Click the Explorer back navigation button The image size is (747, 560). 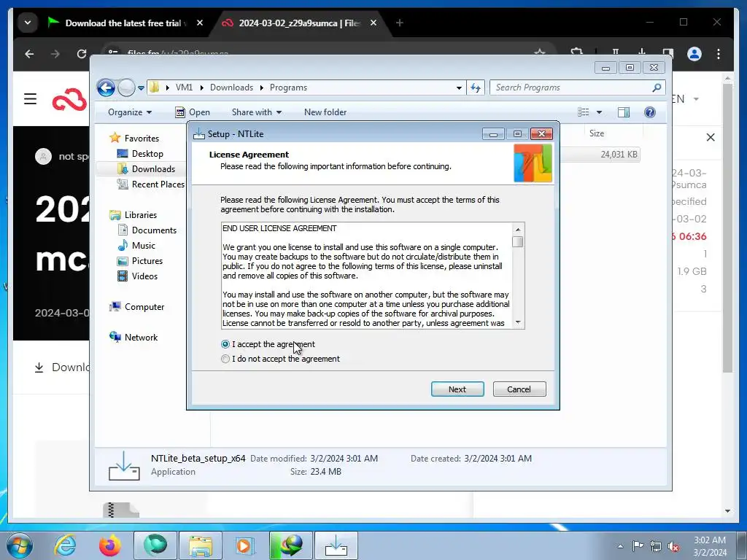tap(106, 87)
